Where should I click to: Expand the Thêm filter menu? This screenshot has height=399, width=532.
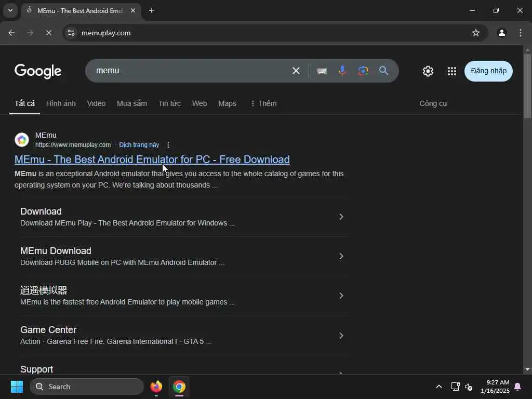click(263, 103)
